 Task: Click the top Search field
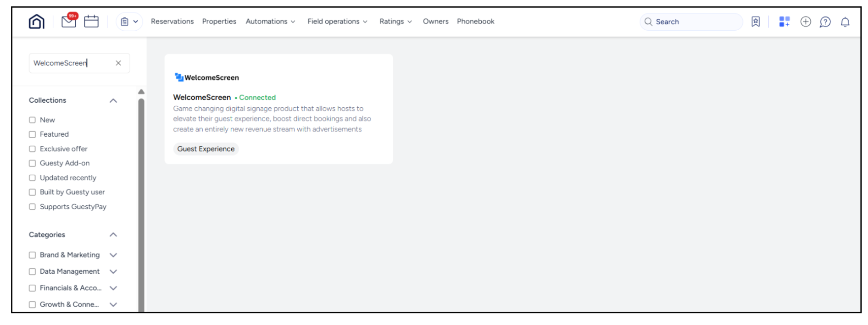(x=691, y=22)
